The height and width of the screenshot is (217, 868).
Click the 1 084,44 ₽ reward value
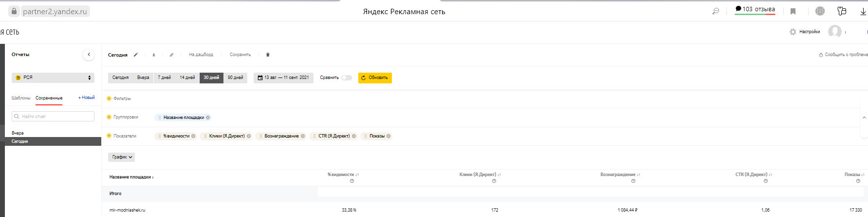[x=628, y=210]
